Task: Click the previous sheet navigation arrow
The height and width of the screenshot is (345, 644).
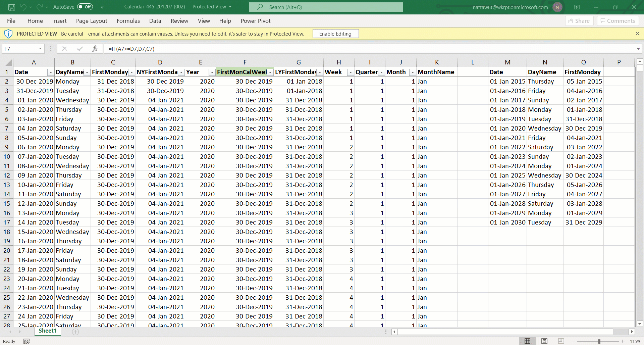Action: pyautogui.click(x=10, y=332)
